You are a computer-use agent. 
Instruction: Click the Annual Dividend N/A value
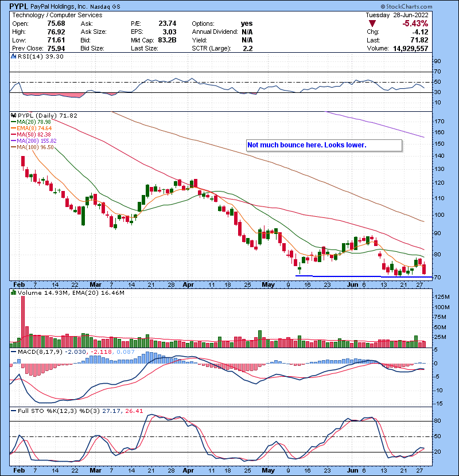point(247,32)
